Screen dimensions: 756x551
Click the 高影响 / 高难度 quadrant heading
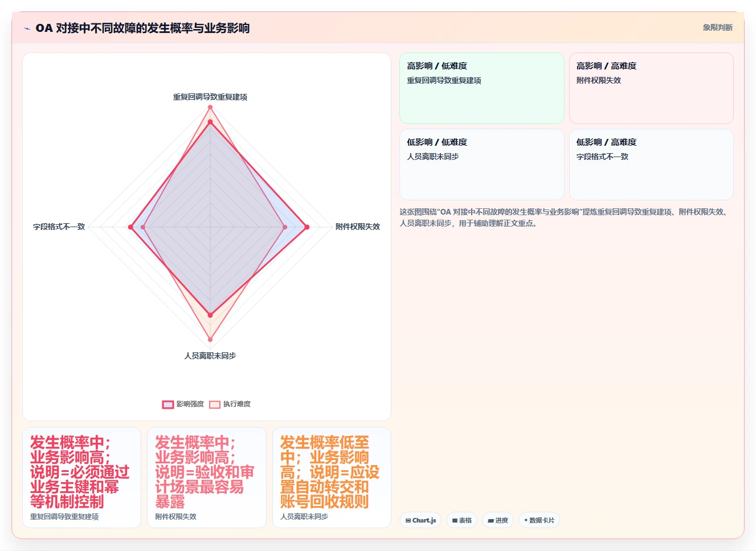(606, 66)
